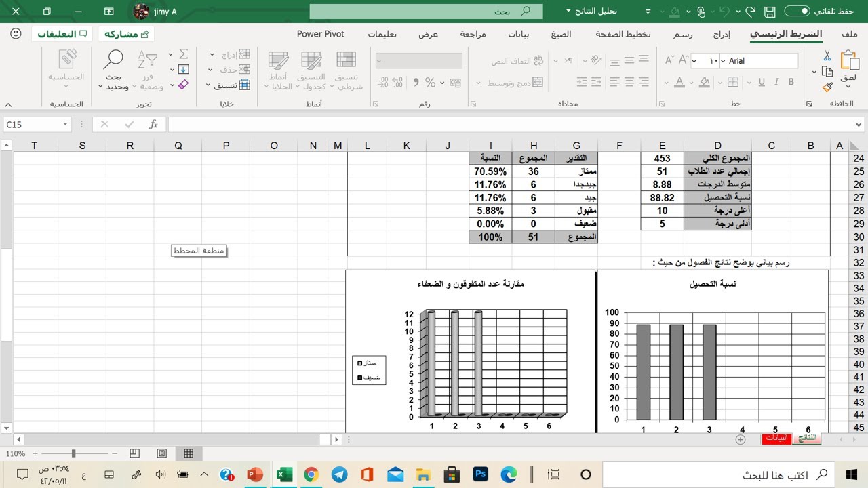Click the Percent Style icon
This screenshot has width=868, height=488.
click(430, 82)
